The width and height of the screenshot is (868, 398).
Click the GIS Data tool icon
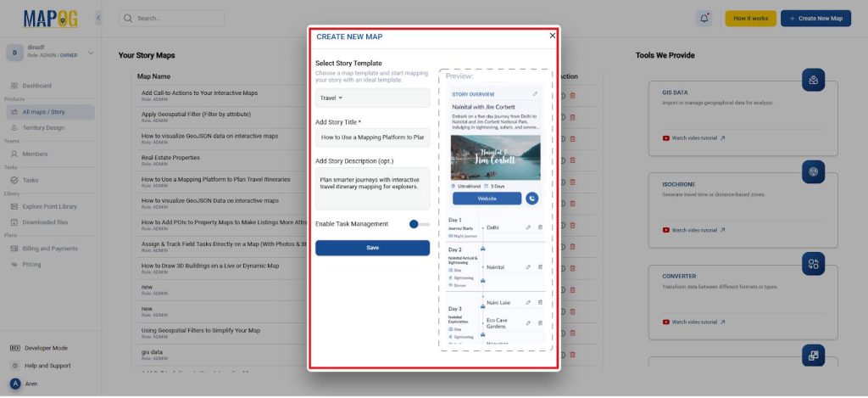[813, 81]
